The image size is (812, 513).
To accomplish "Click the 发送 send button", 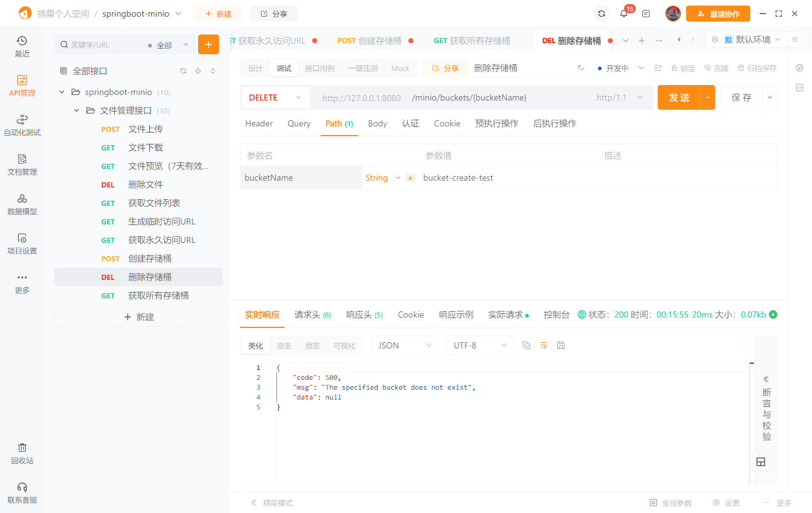I will pyautogui.click(x=679, y=97).
